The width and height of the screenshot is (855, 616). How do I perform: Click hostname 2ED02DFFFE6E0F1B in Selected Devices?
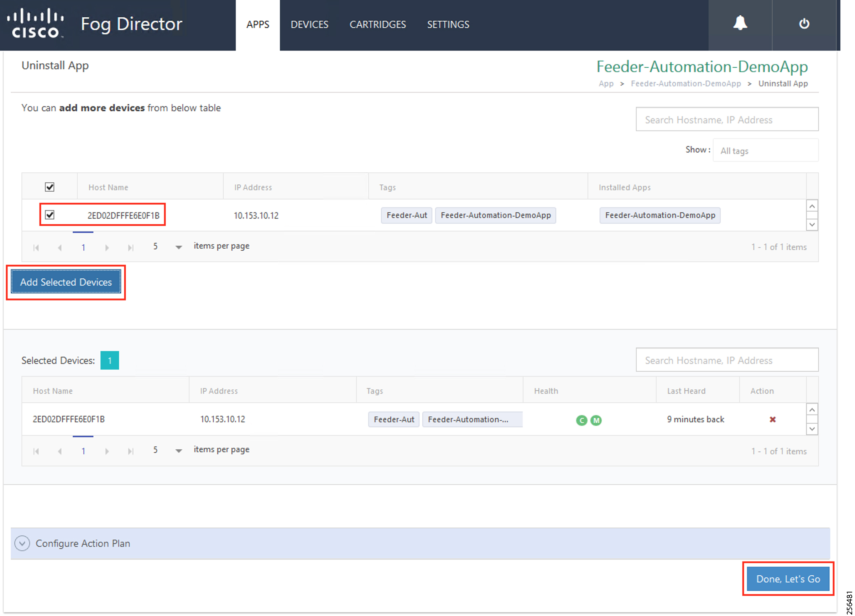pyautogui.click(x=69, y=419)
